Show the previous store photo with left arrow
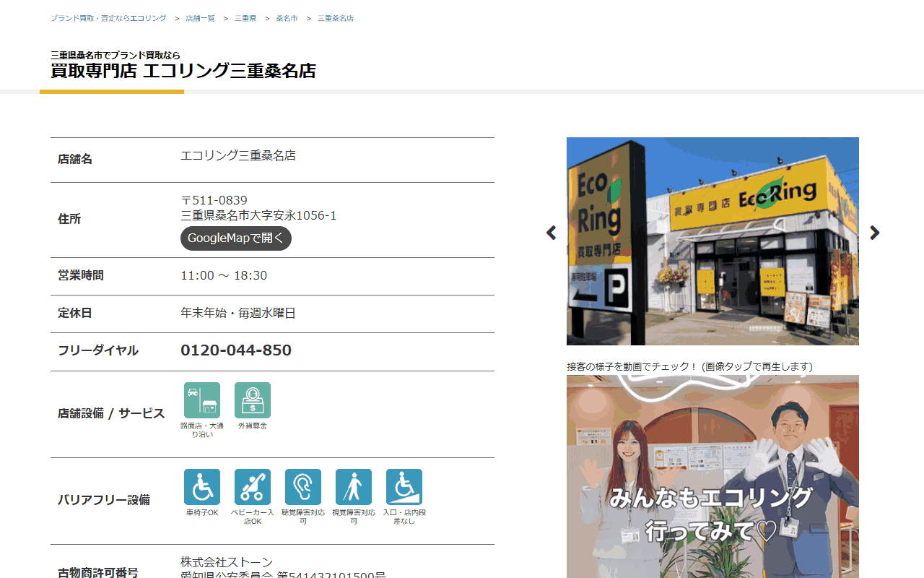The image size is (924, 578). pyautogui.click(x=552, y=233)
